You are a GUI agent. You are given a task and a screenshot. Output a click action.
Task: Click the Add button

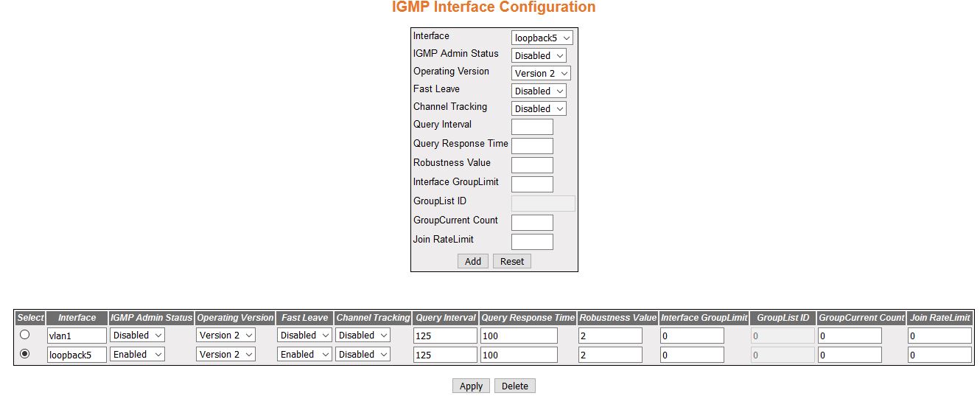472,261
